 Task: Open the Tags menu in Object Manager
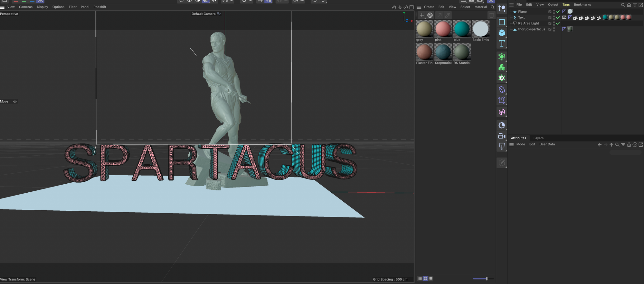[x=566, y=5]
